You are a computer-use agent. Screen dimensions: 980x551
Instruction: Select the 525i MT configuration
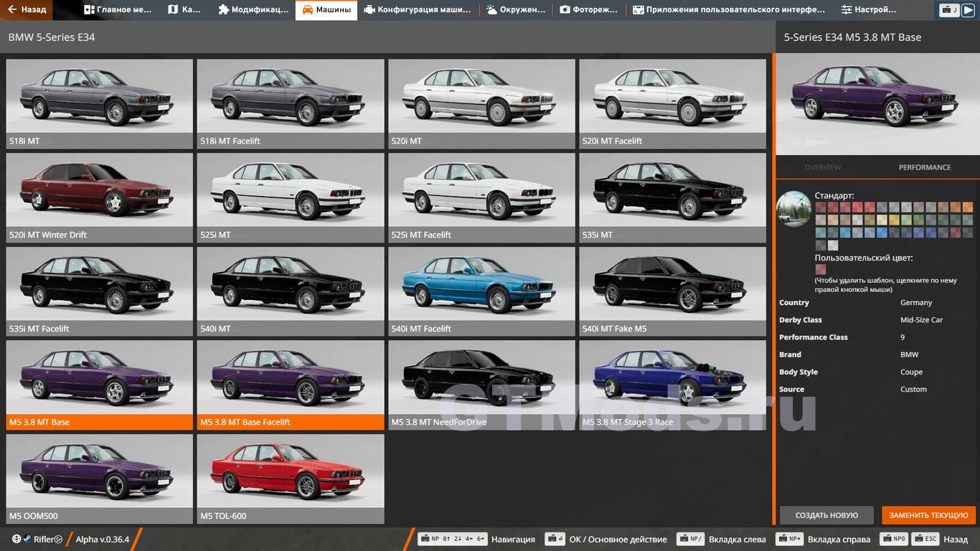point(291,197)
